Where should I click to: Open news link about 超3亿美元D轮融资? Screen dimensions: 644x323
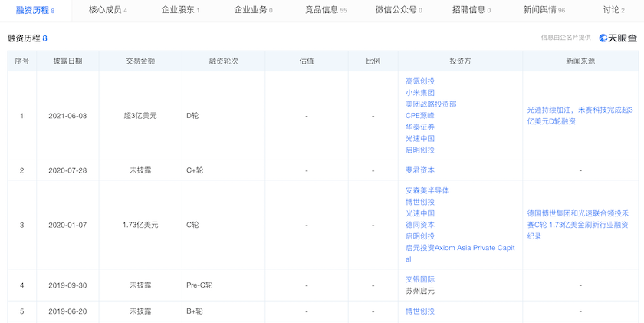[580, 116]
